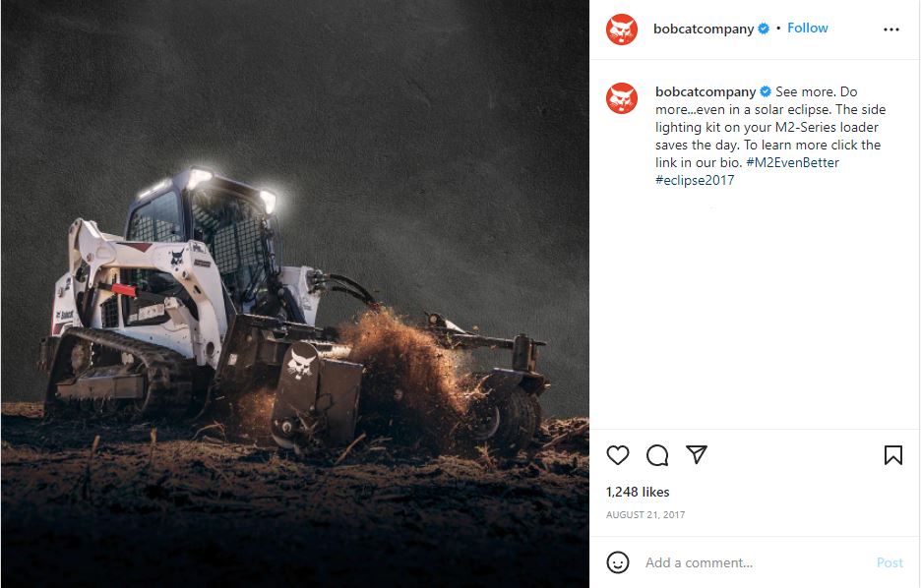Click the Post comment button

pyautogui.click(x=890, y=562)
